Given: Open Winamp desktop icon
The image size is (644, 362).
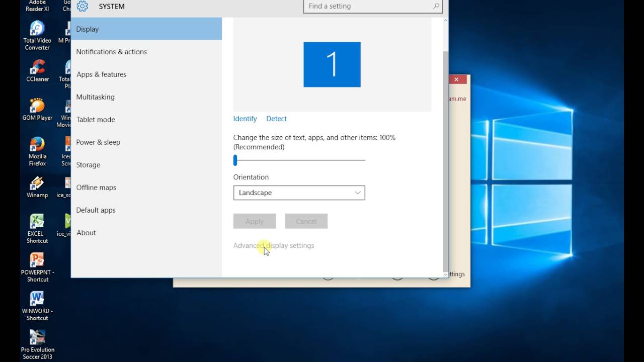Looking at the screenshot, I should [37, 187].
